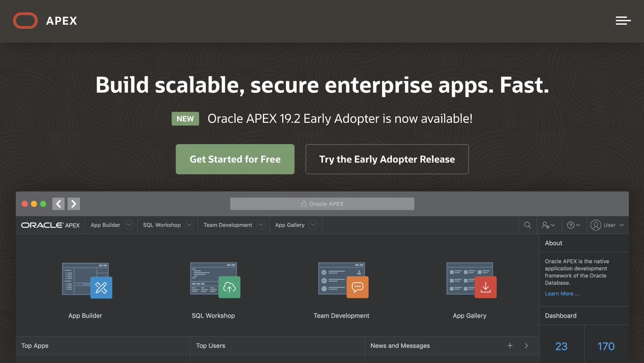Expand the Team Development dropdown arrow
This screenshot has height=363, width=644.
point(261,225)
